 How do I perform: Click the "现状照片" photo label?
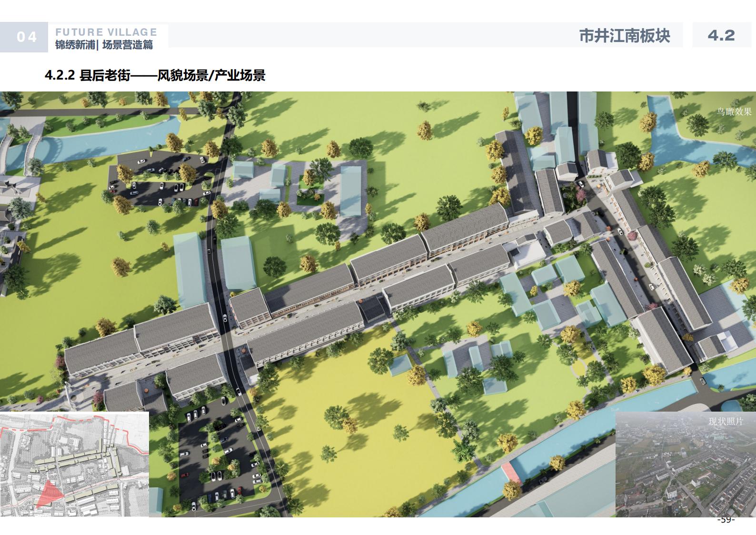pyautogui.click(x=726, y=422)
